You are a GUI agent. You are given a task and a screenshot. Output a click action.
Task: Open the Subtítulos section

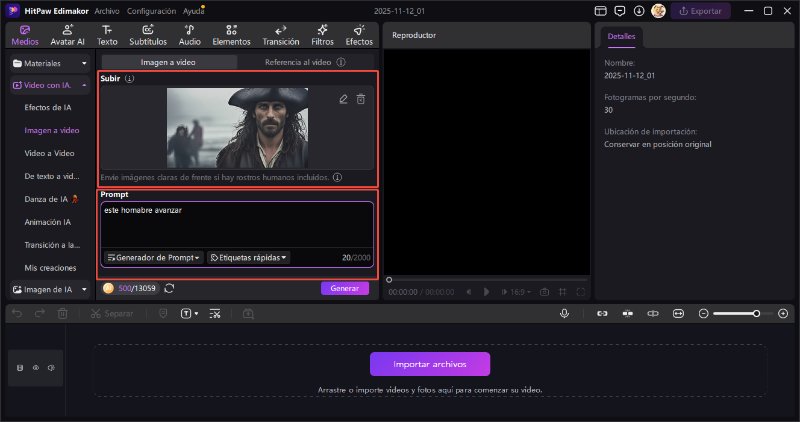click(x=148, y=35)
